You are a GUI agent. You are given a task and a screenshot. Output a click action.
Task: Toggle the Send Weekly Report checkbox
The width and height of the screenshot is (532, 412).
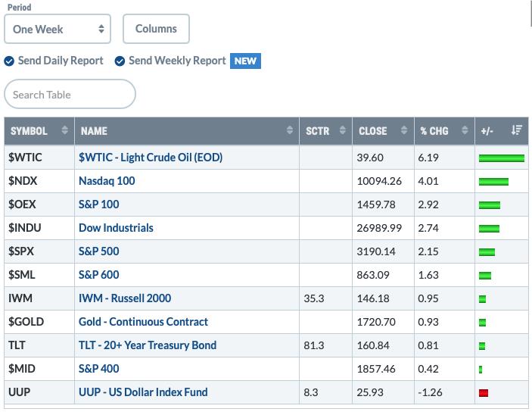120,61
